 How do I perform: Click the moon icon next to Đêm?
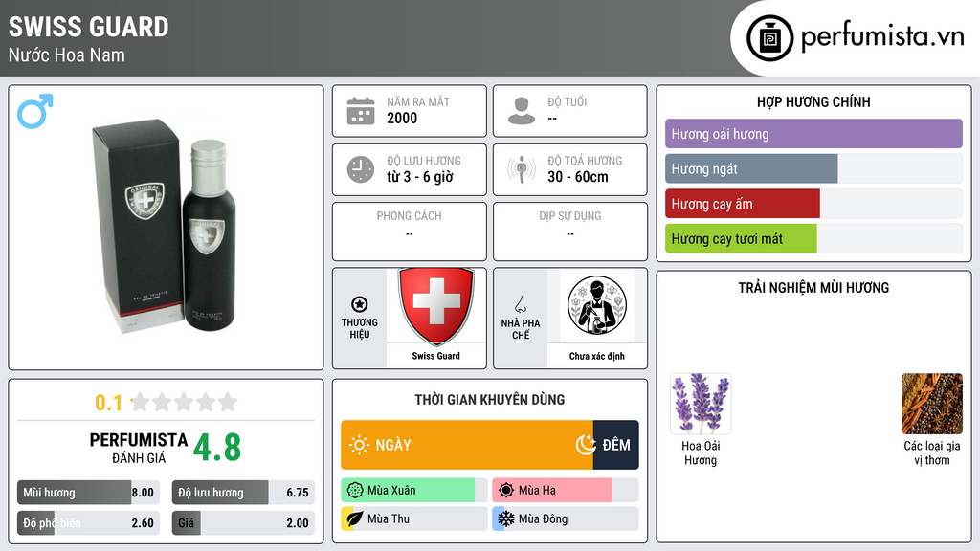586,445
